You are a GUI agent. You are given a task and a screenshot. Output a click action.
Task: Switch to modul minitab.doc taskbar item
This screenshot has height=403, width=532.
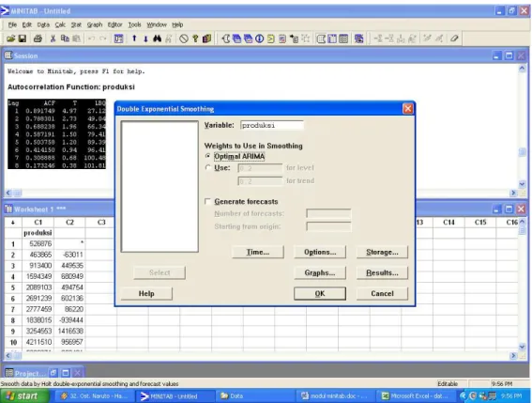tap(334, 396)
